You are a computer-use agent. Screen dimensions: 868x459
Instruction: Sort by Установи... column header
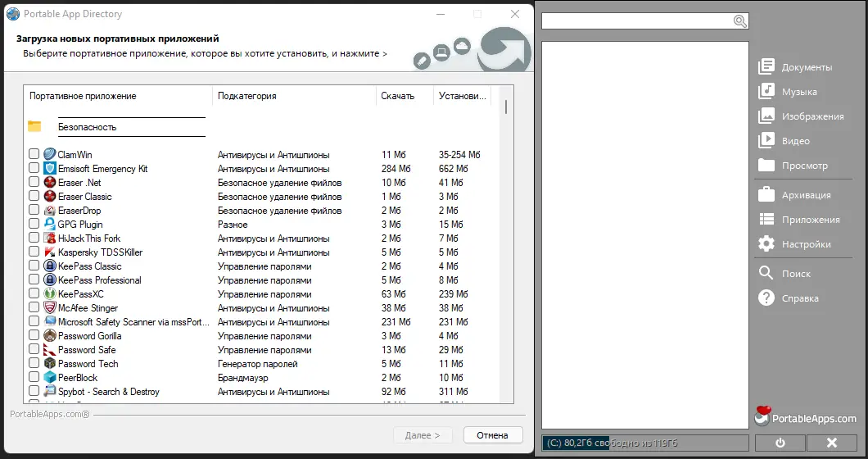tap(462, 95)
